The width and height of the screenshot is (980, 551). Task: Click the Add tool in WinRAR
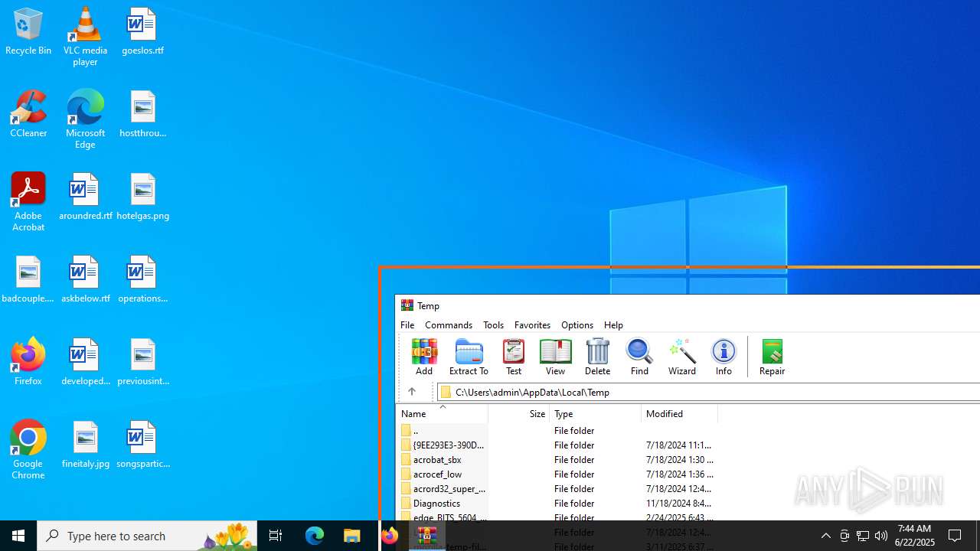pyautogui.click(x=423, y=357)
